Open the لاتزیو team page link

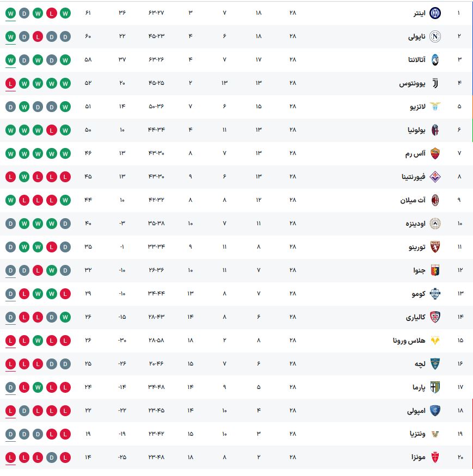pos(417,107)
